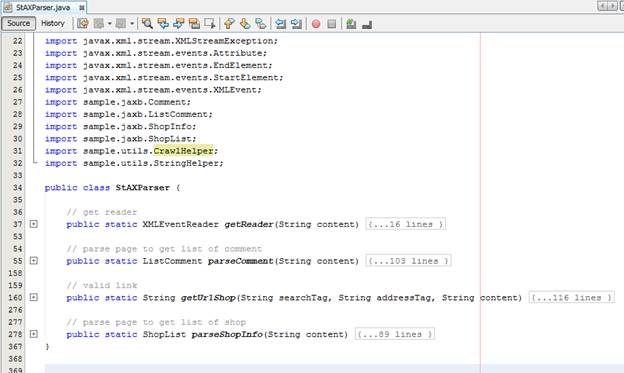Click the '// parse page to get list of shop' line

pyautogui.click(x=156, y=322)
